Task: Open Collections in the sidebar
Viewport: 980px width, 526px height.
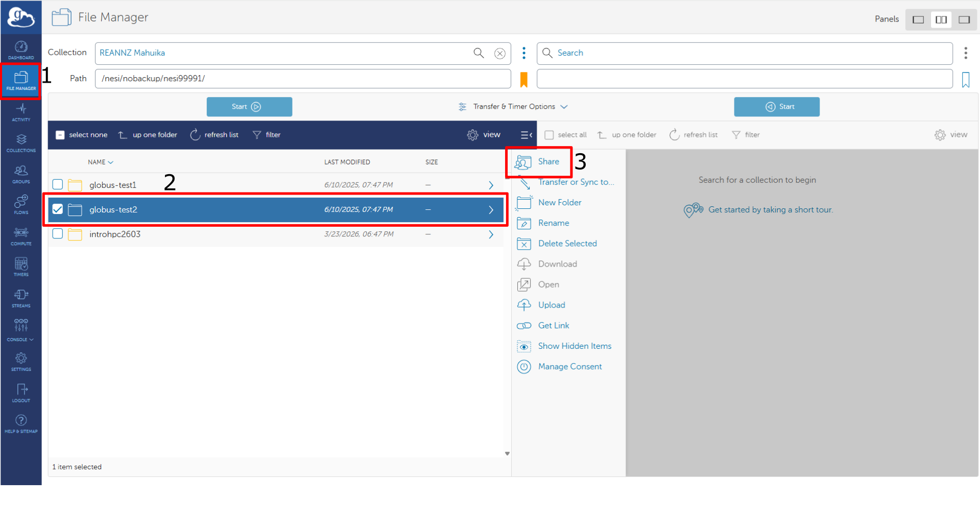Action: tap(21, 144)
